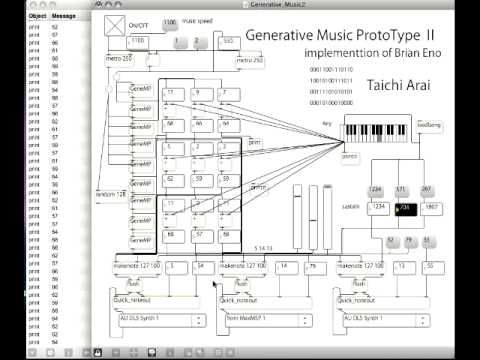Viewport: 480px width, 360px height.
Task: Click the 1234 message box
Action: click(376, 191)
